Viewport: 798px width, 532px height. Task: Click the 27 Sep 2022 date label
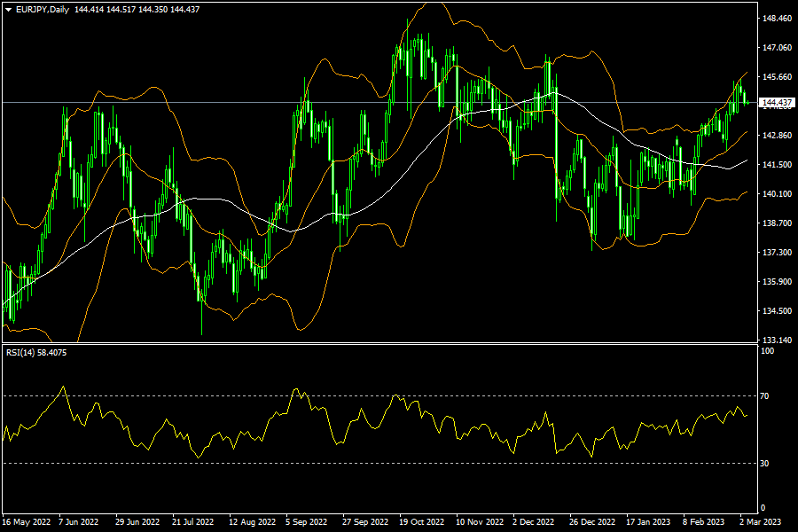coord(365,522)
